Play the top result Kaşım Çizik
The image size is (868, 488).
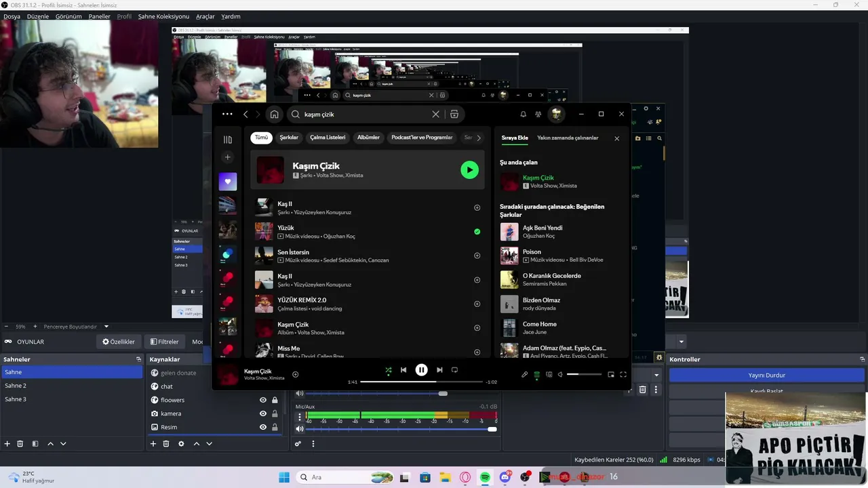[x=469, y=169]
